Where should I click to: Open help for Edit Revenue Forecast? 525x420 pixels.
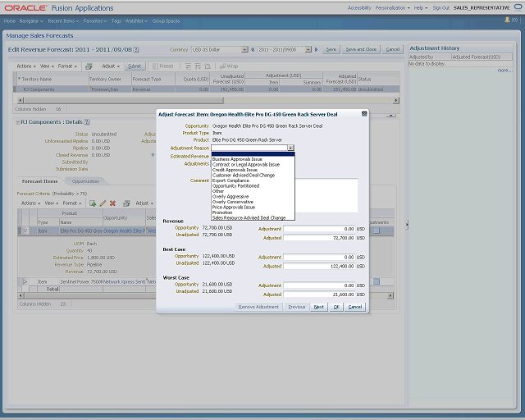tap(136, 49)
